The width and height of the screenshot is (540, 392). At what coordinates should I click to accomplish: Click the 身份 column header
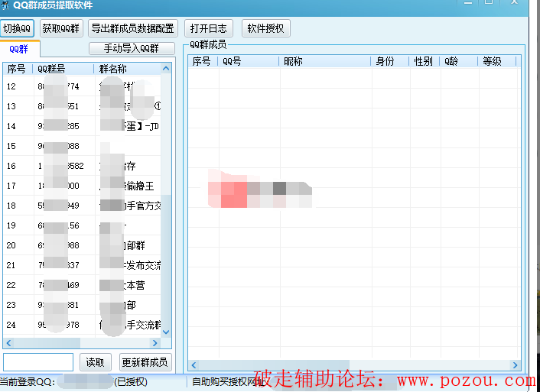[x=390, y=61]
